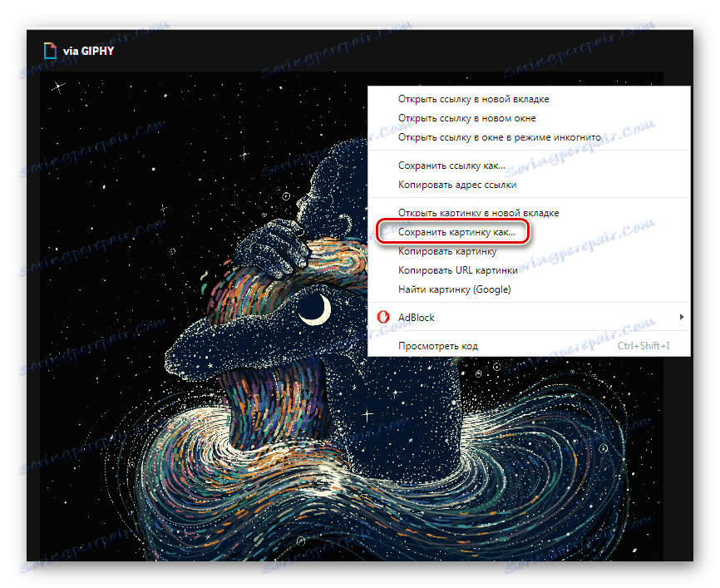The image size is (720, 588).
Task: Click the via GIPHY link text
Action: [x=89, y=51]
